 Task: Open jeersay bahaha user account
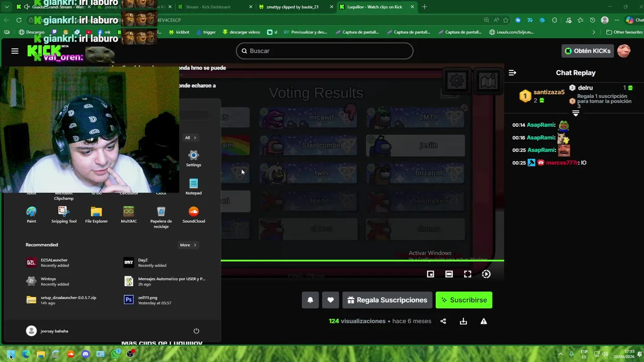point(47,331)
